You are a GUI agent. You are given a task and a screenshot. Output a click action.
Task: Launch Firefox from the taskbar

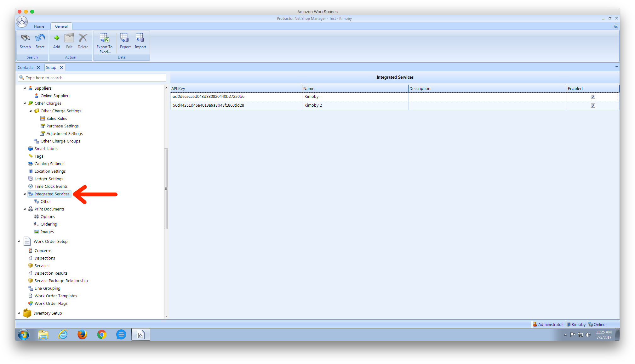pyautogui.click(x=82, y=335)
